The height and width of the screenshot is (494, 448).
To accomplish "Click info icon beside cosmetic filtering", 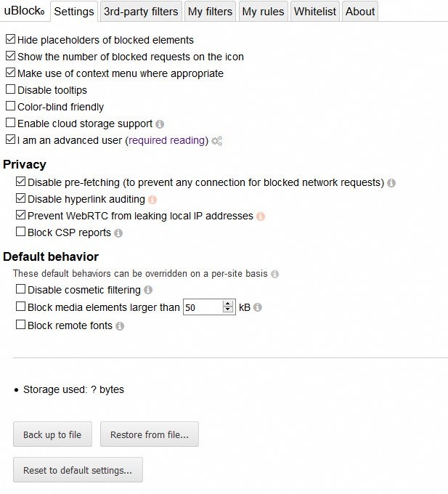I will [x=148, y=291].
